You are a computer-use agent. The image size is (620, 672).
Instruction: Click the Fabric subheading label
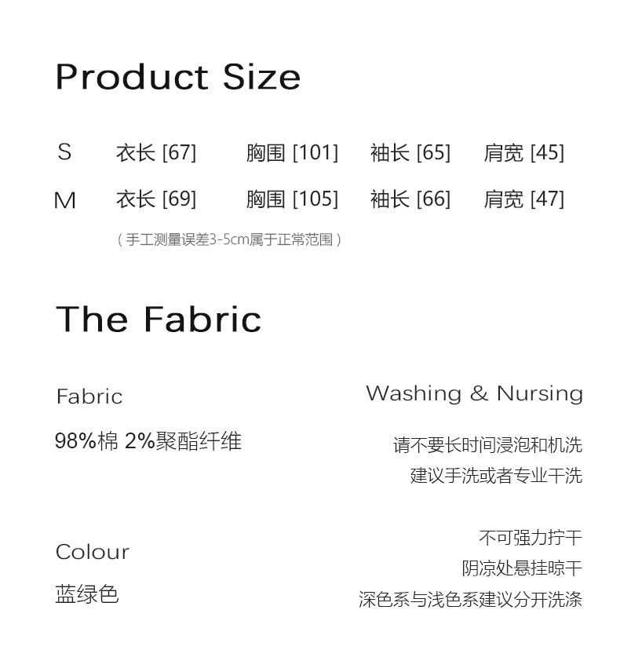[x=89, y=396]
